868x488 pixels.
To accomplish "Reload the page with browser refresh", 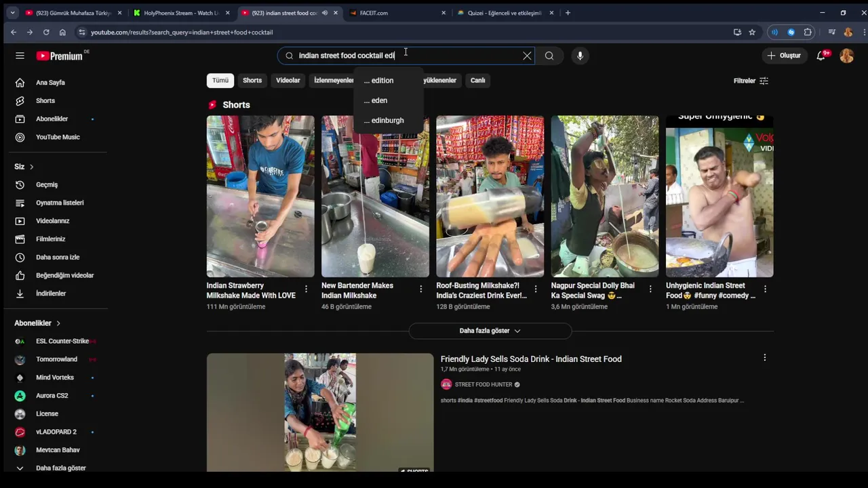I will tap(46, 32).
